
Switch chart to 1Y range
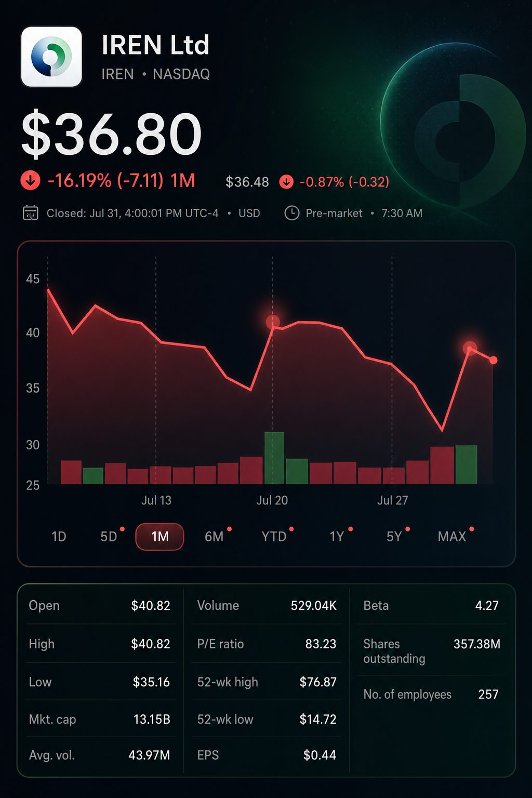pyautogui.click(x=337, y=537)
